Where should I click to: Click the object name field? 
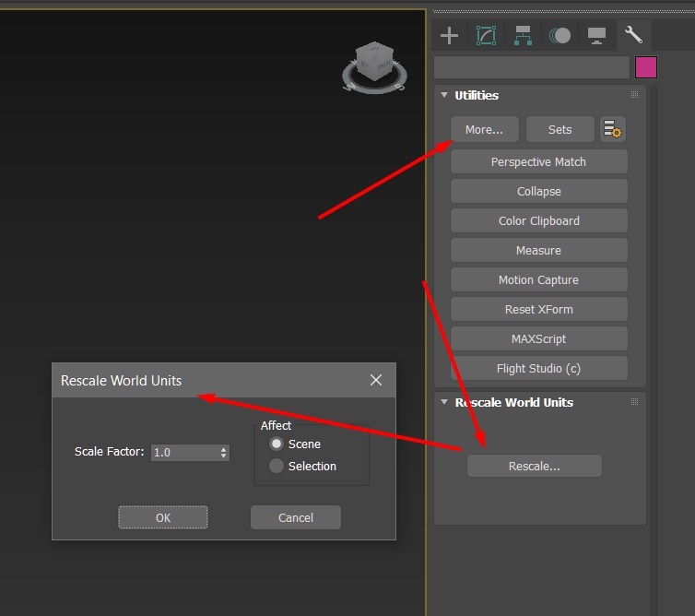pos(532,67)
